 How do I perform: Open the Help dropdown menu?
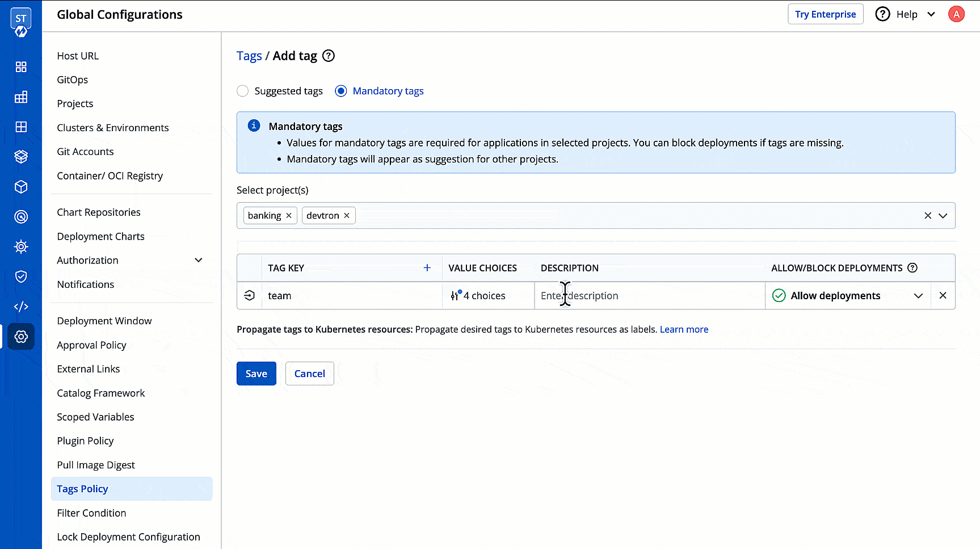[x=906, y=14]
